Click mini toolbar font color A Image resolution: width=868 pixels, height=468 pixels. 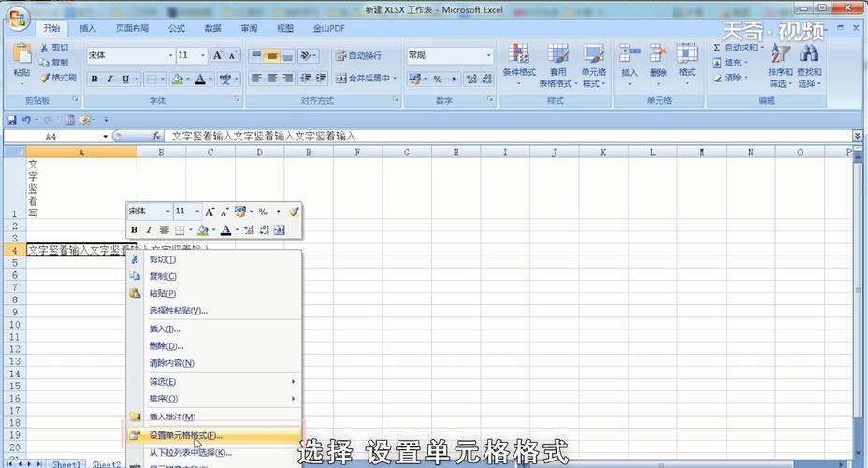(x=225, y=230)
